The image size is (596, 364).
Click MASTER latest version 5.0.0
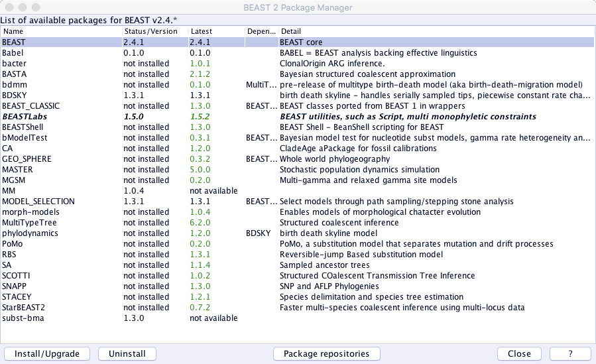(200, 170)
